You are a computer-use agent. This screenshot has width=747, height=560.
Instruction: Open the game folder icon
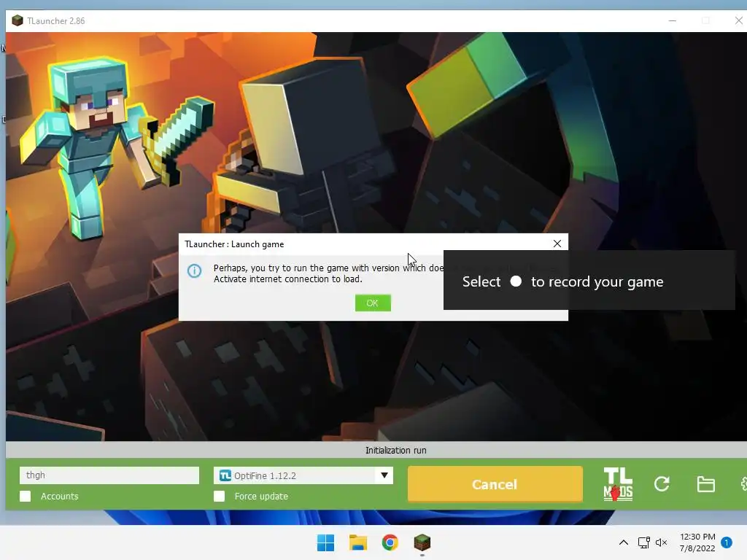pos(705,484)
